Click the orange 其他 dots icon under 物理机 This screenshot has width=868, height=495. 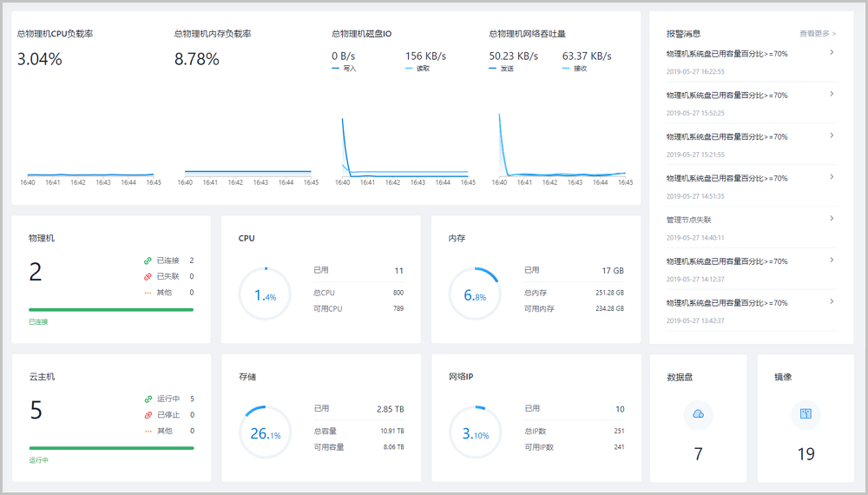148,293
